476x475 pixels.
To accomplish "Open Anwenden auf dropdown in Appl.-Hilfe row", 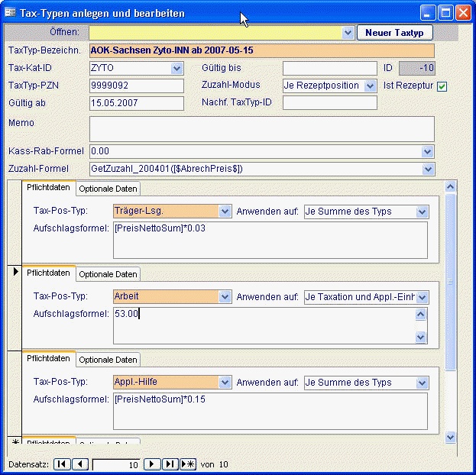I will (422, 383).
